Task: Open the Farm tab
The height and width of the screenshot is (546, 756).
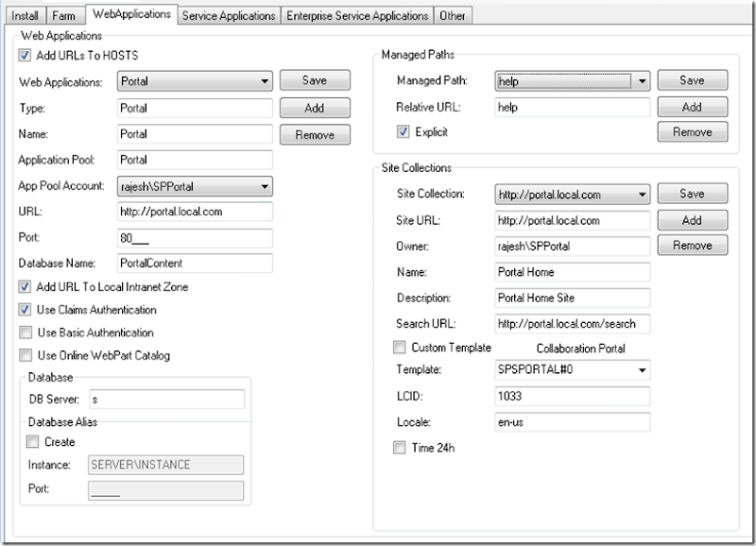Action: pos(63,15)
